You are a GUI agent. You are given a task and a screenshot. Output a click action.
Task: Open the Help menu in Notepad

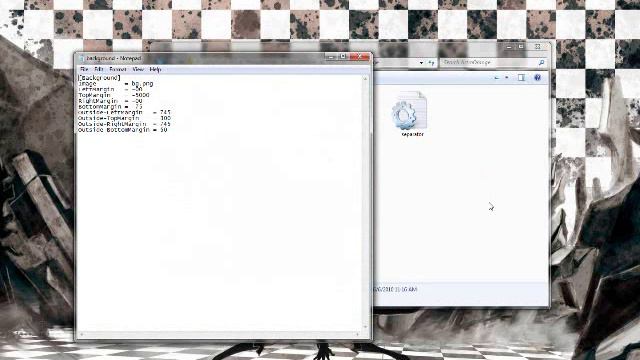[155, 69]
